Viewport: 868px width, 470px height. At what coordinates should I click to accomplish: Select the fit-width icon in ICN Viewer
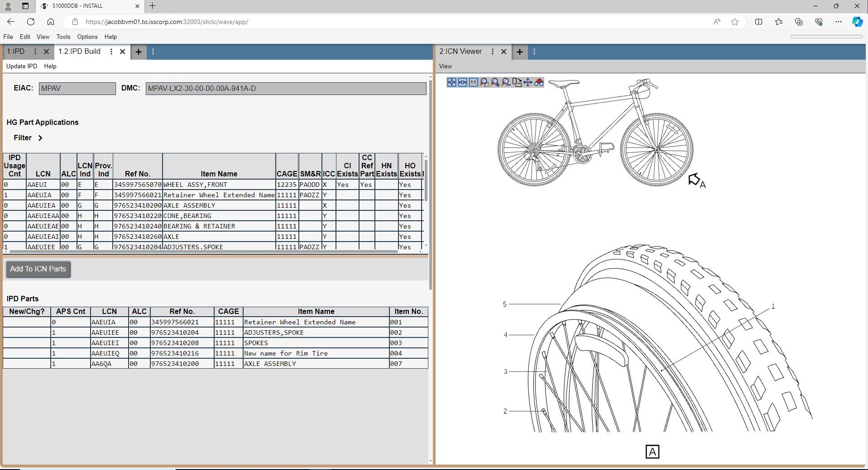[462, 82]
